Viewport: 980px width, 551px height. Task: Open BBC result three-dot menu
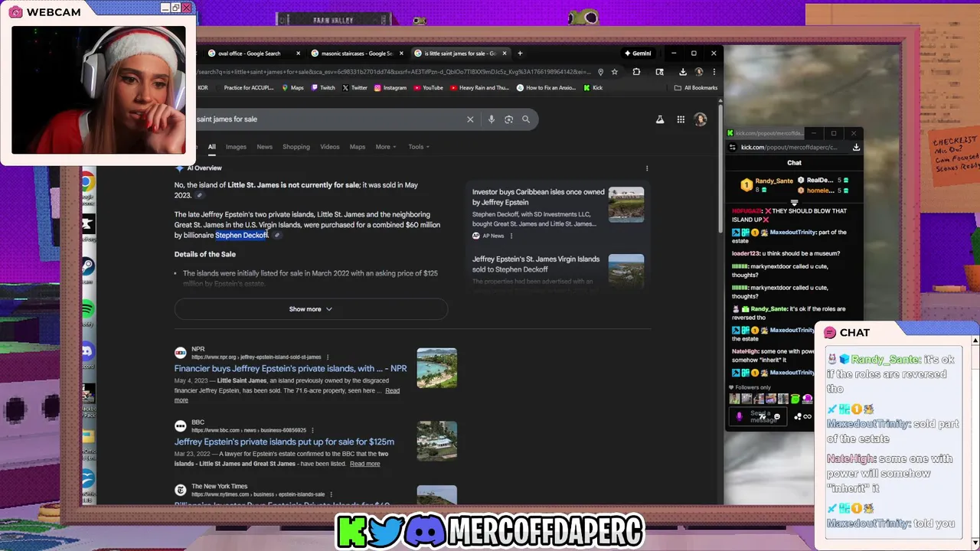tap(313, 430)
